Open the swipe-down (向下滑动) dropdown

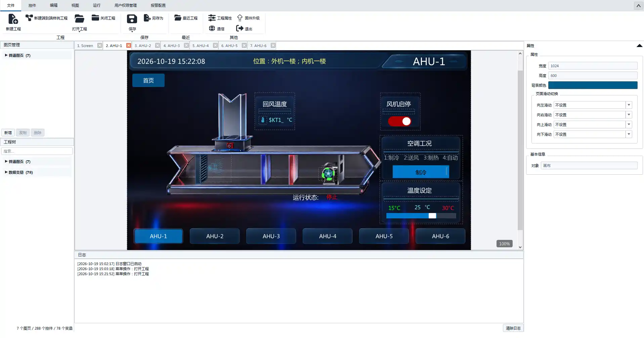[629, 134]
